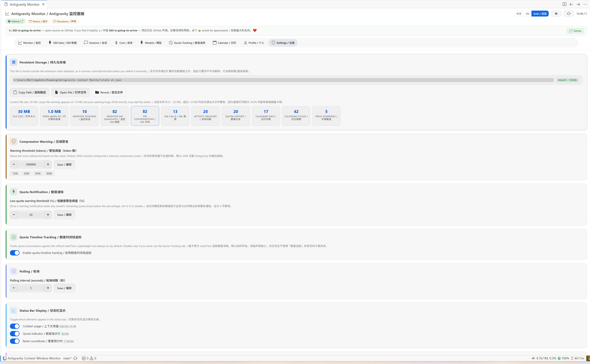Click GitHub button in the banner

point(575,31)
